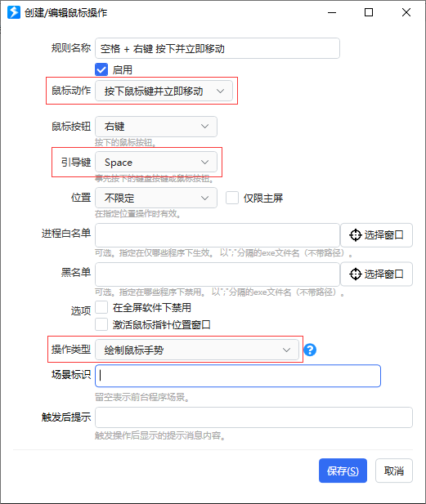The width and height of the screenshot is (426, 504).
Task: Open the 引导键 Space dropdown
Action: click(x=156, y=162)
